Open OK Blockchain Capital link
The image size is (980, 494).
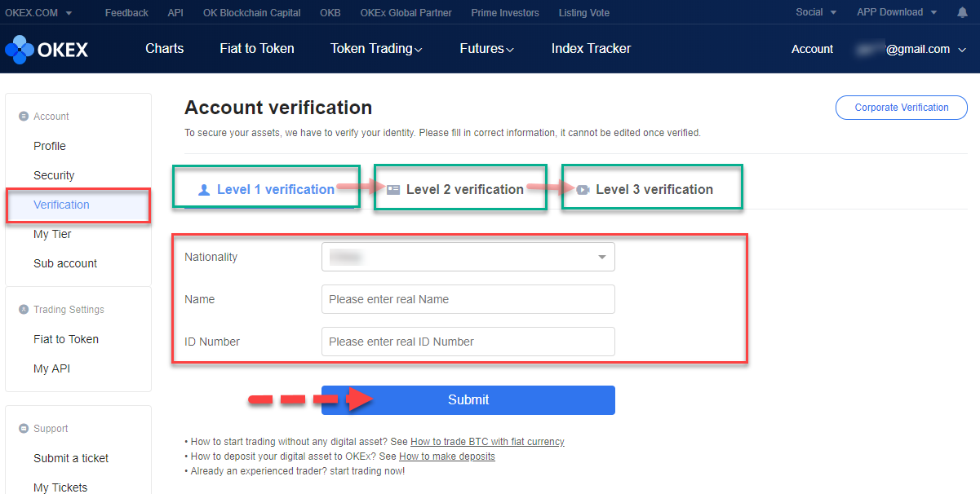[252, 12]
